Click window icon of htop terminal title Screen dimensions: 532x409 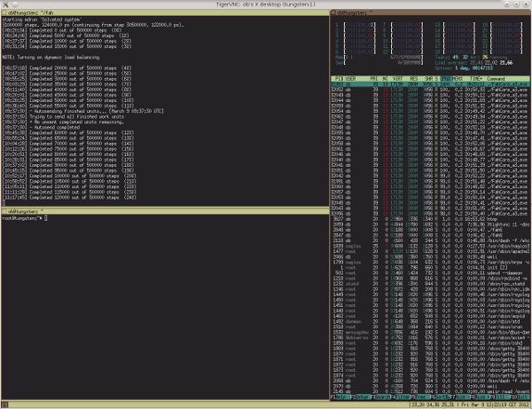click(x=333, y=12)
